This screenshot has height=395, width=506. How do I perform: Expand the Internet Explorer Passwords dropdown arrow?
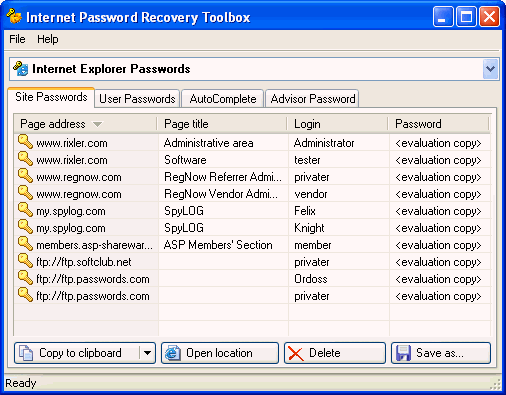pyautogui.click(x=490, y=69)
